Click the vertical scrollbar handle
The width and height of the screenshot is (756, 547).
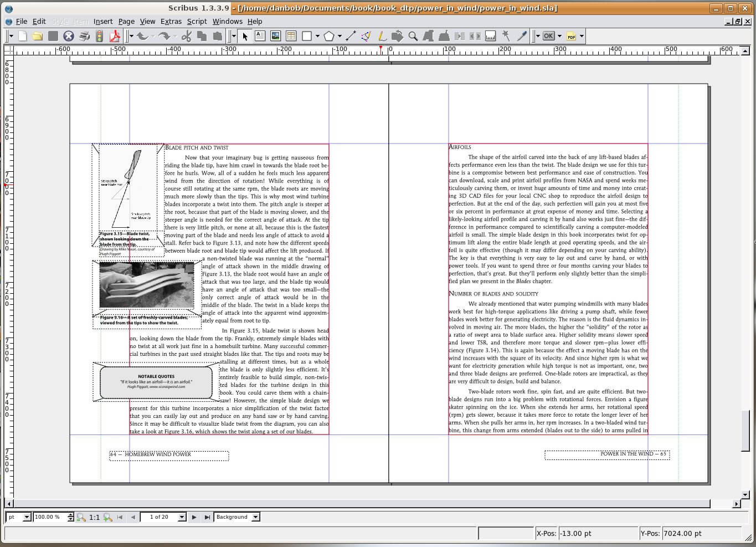pos(745,430)
